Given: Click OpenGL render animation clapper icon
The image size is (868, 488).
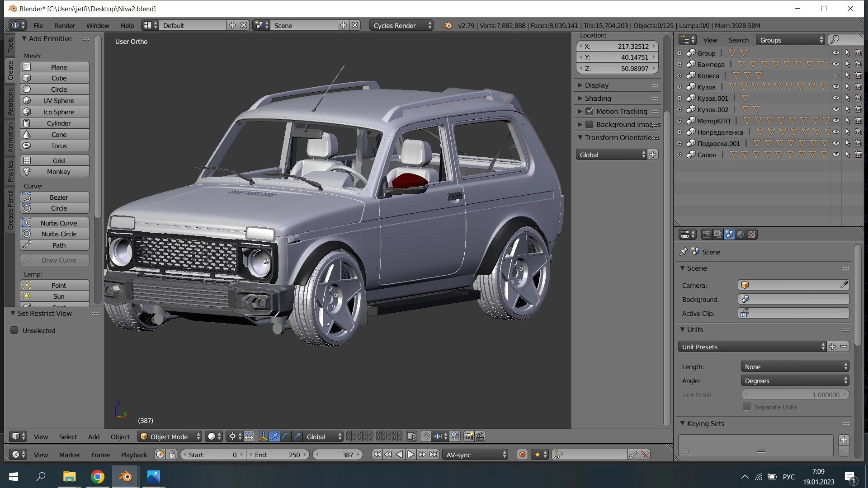Looking at the screenshot, I should pyautogui.click(x=480, y=436).
